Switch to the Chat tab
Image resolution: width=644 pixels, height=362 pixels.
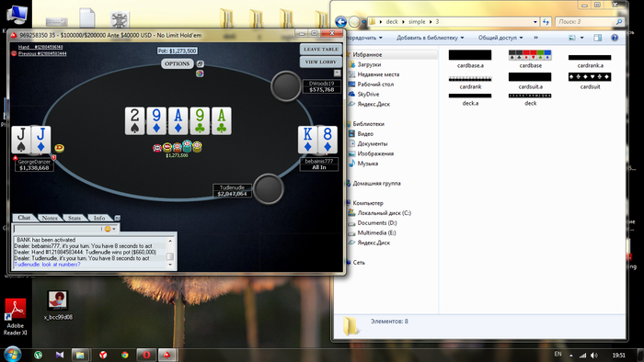[24, 218]
